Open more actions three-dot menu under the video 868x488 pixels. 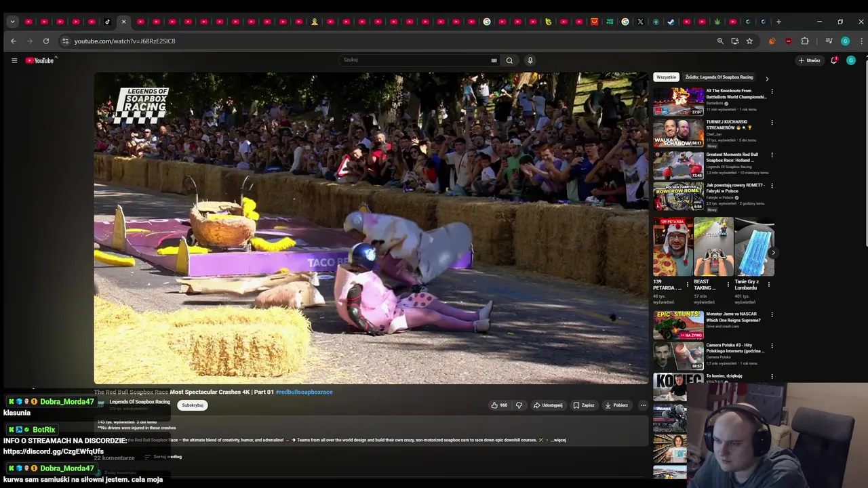click(643, 405)
